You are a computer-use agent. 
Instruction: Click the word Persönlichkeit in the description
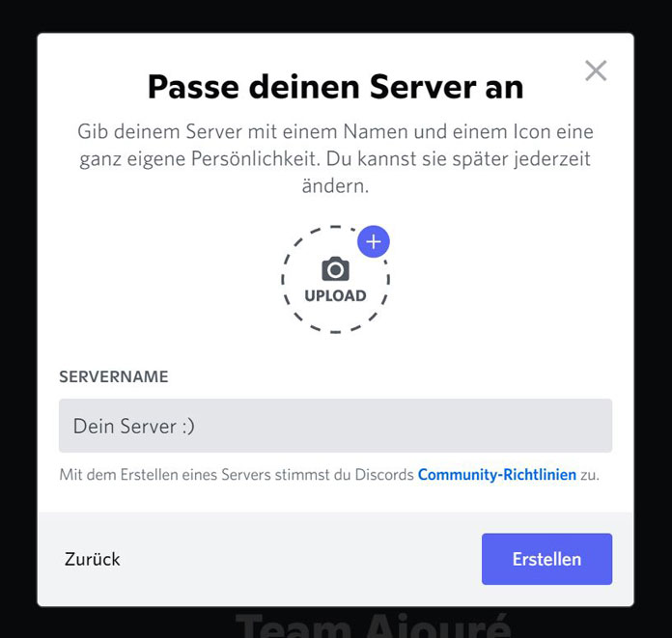coord(256,159)
